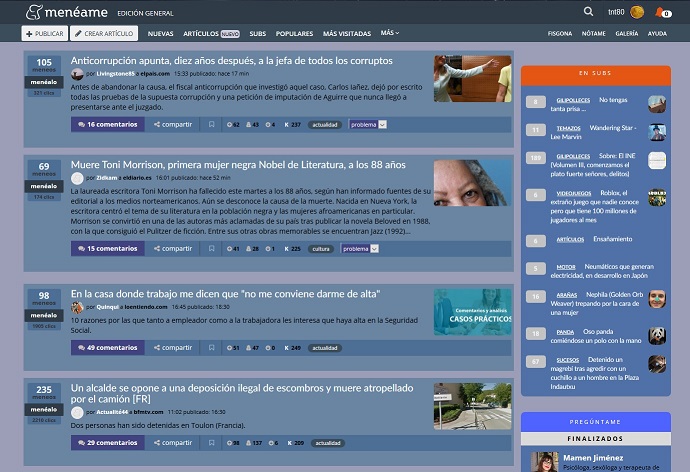Open Zidkam's author avatar
This screenshot has height=472, width=690.
77,178
